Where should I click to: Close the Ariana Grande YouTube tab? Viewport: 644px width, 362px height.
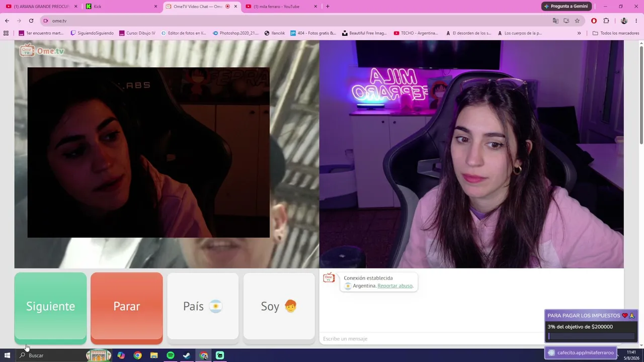[76, 7]
